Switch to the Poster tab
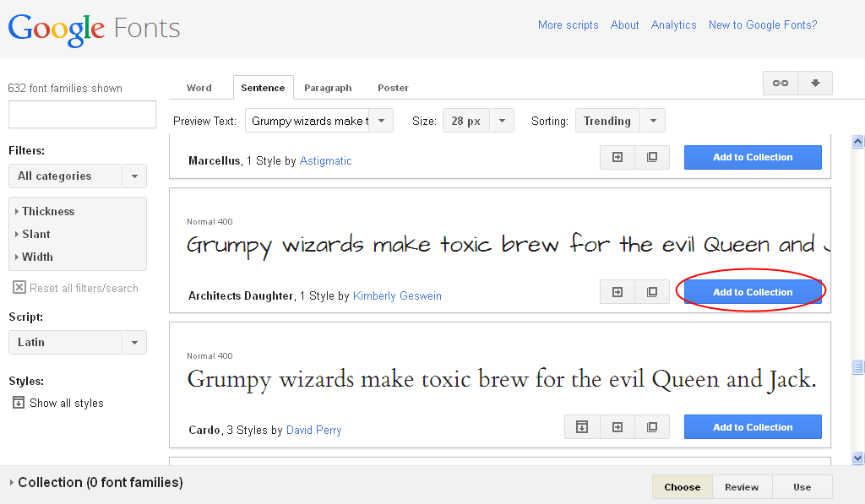The image size is (865, 504). (393, 88)
